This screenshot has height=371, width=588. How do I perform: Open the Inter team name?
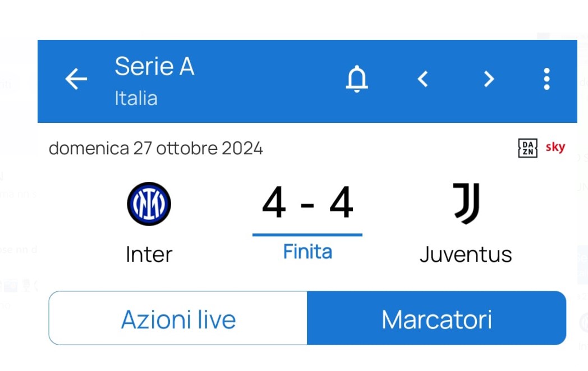pos(149,254)
